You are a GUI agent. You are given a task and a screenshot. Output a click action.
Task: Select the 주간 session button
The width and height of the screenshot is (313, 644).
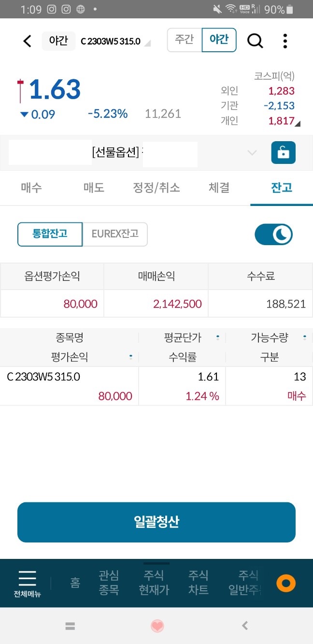coord(184,40)
